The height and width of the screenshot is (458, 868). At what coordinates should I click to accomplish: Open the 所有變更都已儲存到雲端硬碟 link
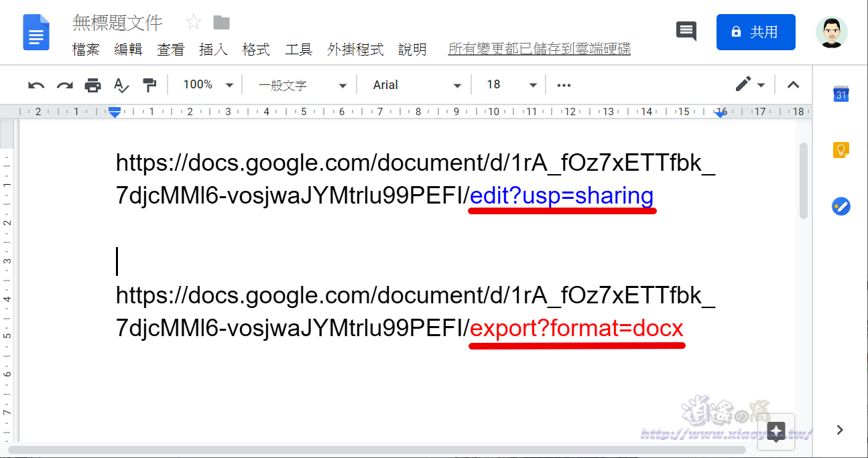tap(539, 50)
